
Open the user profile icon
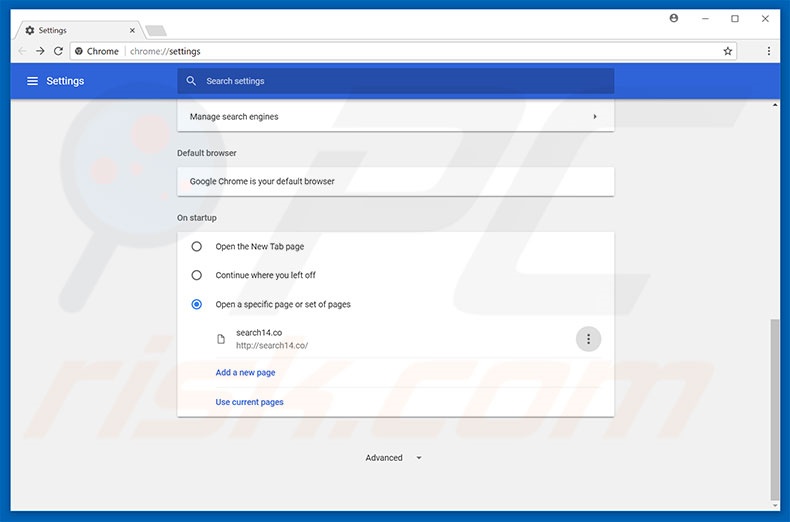tap(674, 18)
